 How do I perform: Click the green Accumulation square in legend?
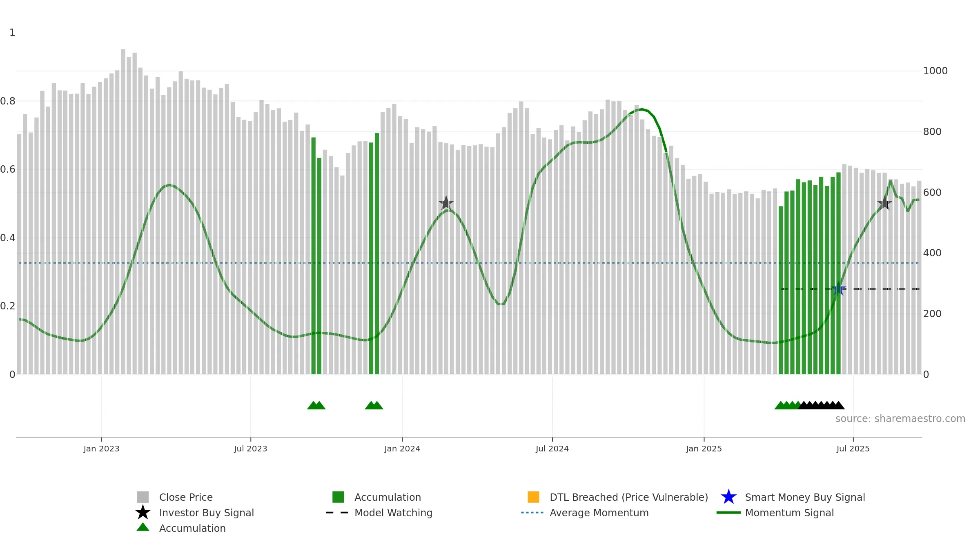[338, 497]
